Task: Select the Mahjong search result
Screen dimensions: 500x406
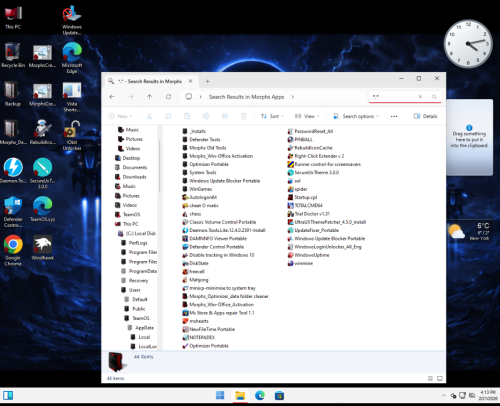Action: pos(195,280)
